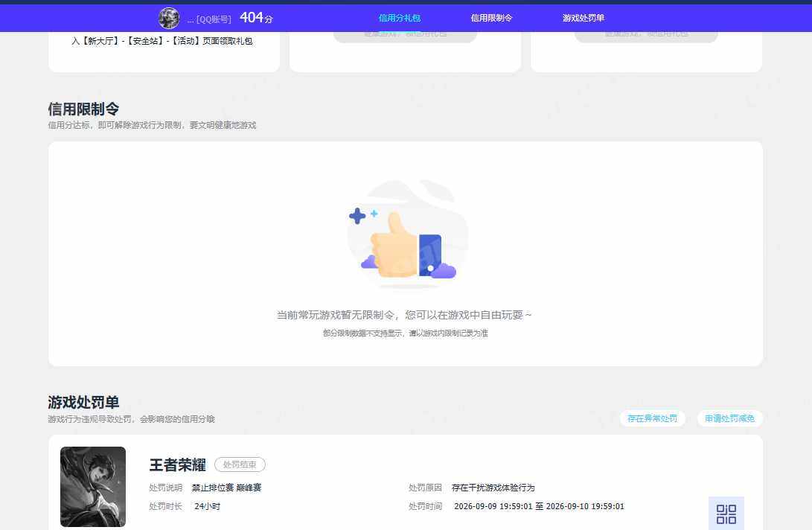
Task: Click the user avatar in header
Action: pos(169,18)
